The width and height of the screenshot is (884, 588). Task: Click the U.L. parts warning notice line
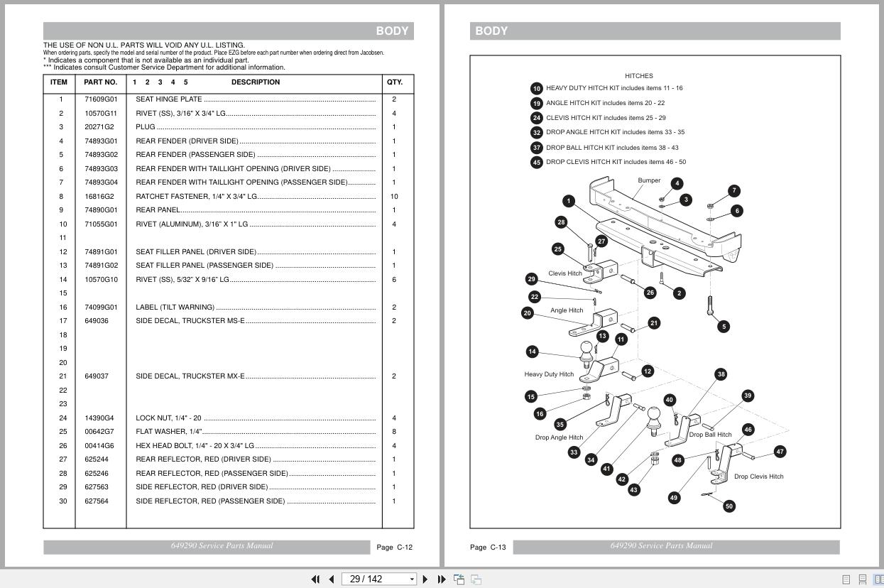tap(144, 45)
